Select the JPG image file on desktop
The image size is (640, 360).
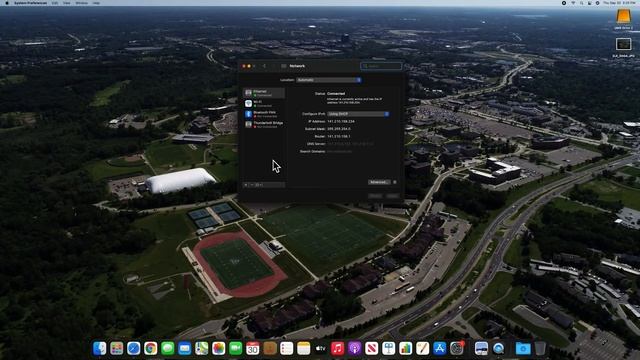623,44
